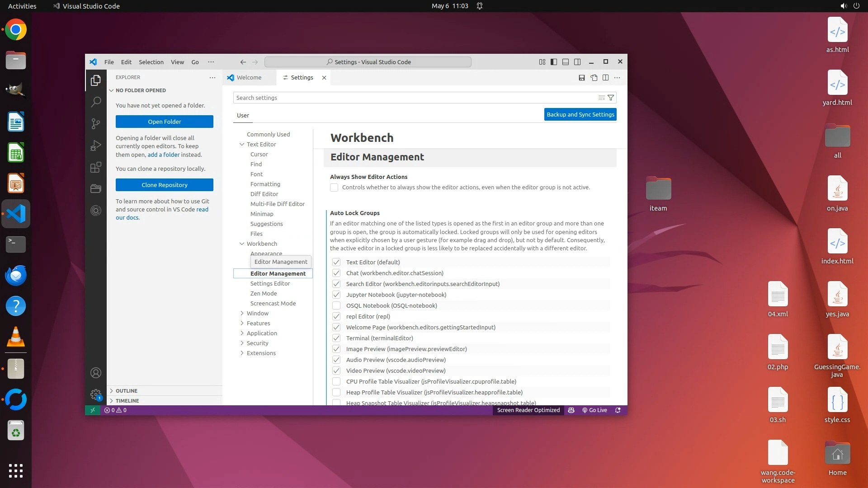Image resolution: width=868 pixels, height=488 pixels.
Task: Switch to the Welcome tab
Action: pyautogui.click(x=249, y=78)
